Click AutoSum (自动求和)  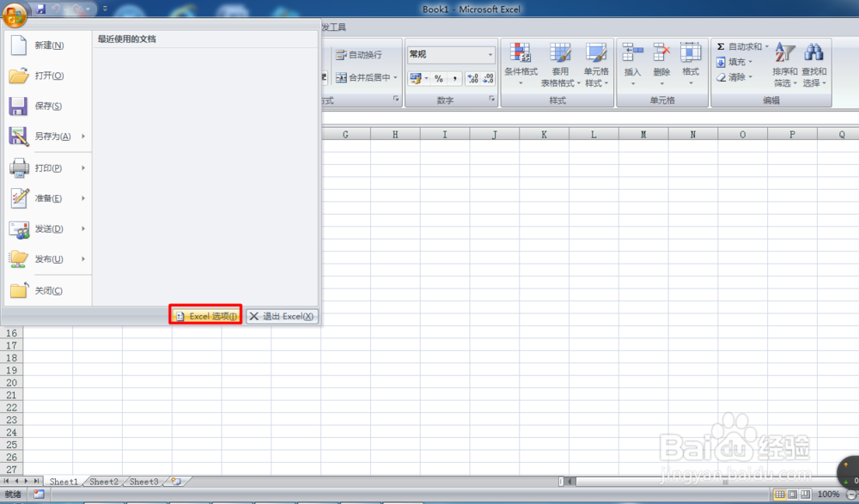[739, 46]
